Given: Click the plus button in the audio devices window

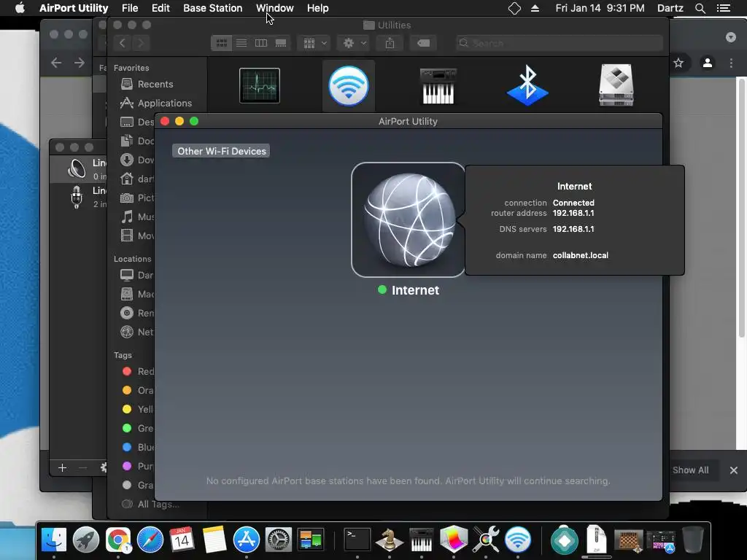Looking at the screenshot, I should (x=63, y=467).
